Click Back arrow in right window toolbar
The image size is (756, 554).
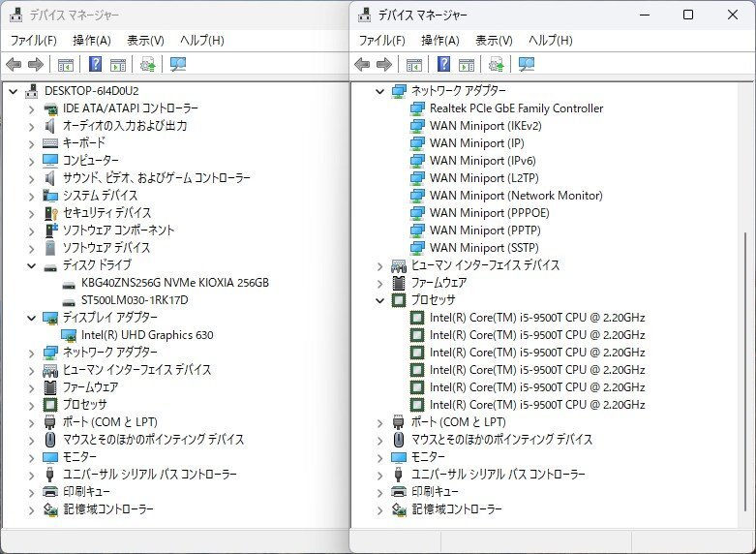click(x=362, y=64)
